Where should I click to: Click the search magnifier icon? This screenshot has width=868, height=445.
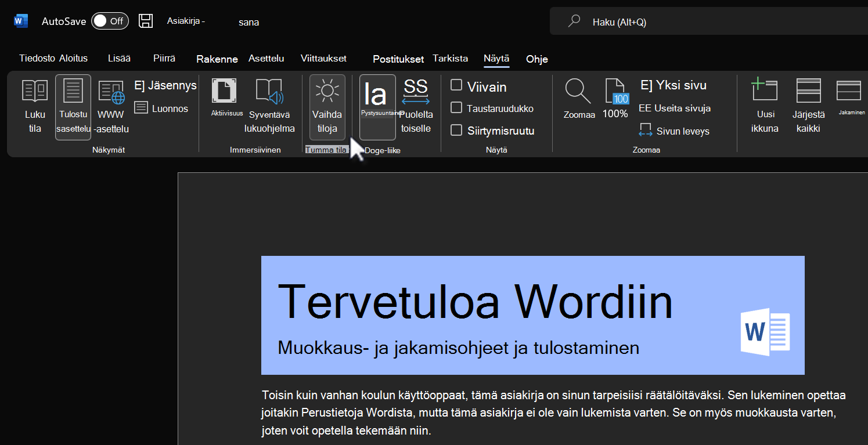click(x=574, y=21)
